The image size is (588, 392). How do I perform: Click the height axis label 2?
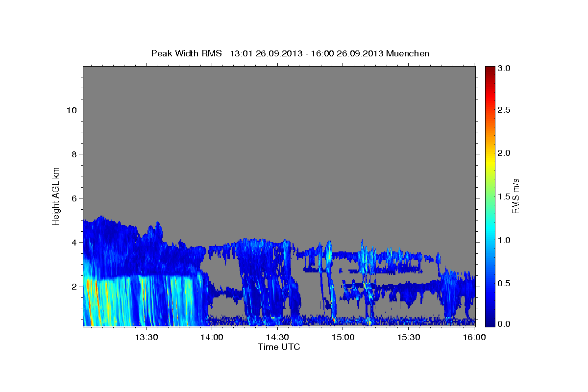pyautogui.click(x=73, y=286)
